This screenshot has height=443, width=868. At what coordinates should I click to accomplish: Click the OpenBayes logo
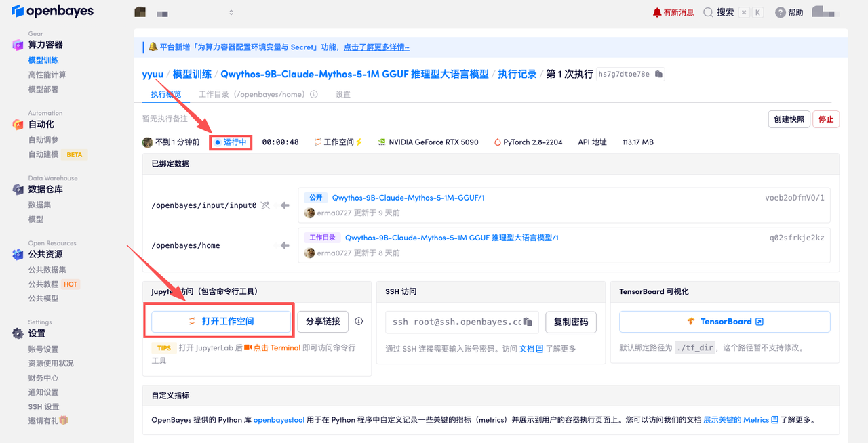[52, 12]
